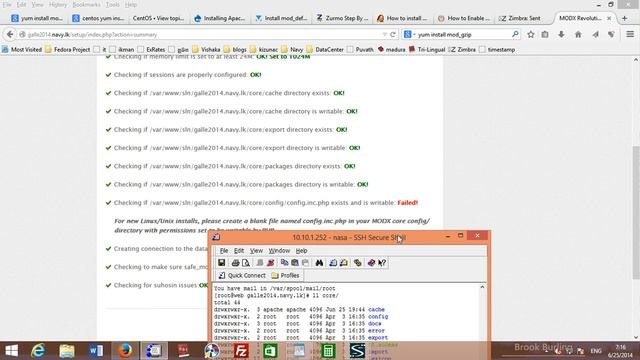The image size is (640, 360).
Task: Open the Zimbra bookmark
Action: click(x=462, y=49)
